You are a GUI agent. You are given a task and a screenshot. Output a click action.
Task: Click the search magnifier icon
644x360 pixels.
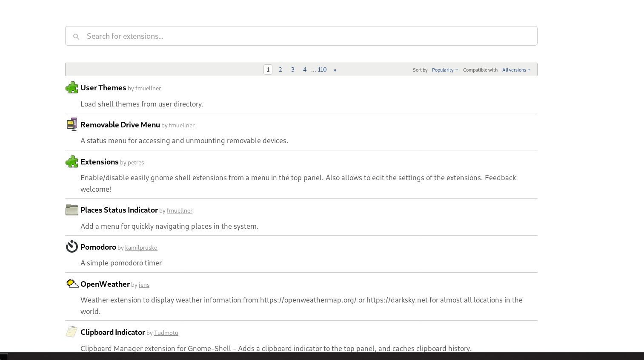(x=76, y=37)
